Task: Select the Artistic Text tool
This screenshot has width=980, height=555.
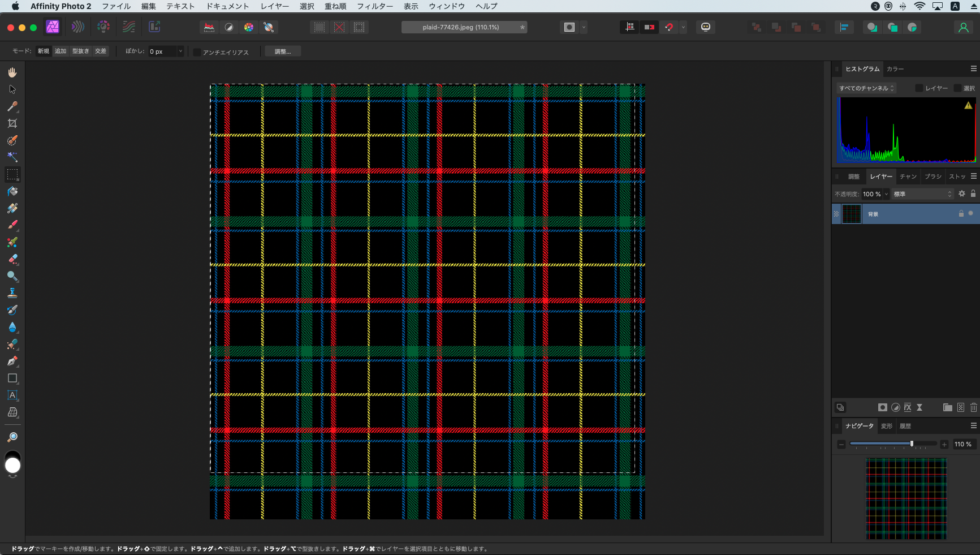Action: coord(12,395)
